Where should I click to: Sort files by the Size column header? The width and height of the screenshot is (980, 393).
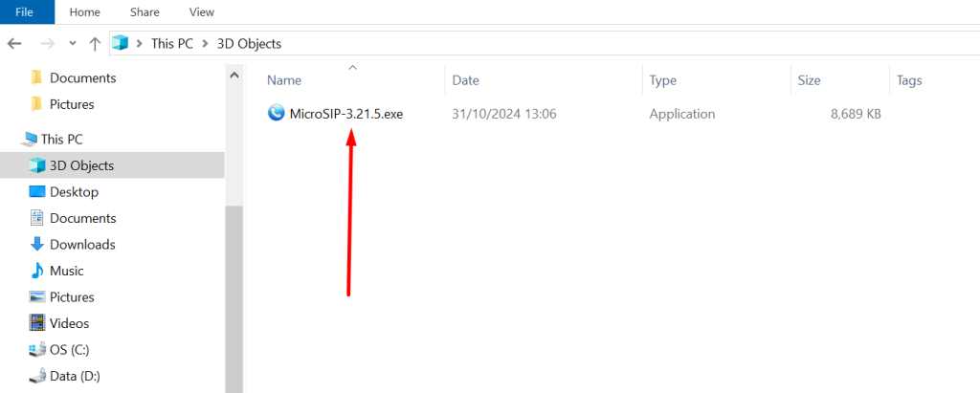[809, 81]
